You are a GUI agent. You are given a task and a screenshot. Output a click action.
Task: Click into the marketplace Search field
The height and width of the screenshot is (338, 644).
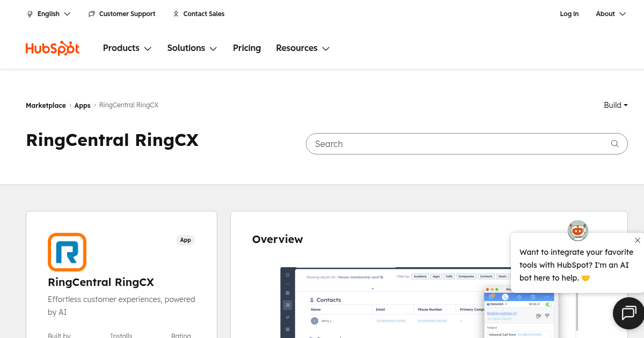(x=467, y=144)
